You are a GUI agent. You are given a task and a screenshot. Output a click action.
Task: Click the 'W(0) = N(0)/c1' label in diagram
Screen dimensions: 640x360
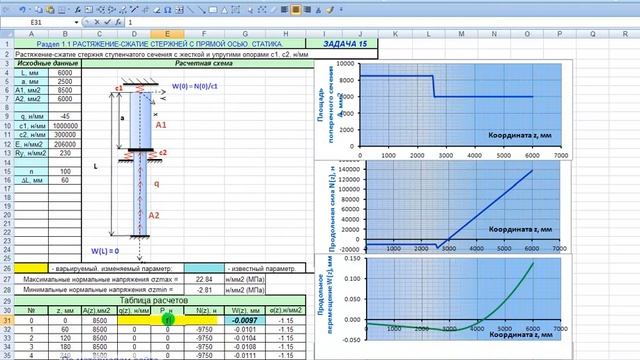click(x=195, y=86)
